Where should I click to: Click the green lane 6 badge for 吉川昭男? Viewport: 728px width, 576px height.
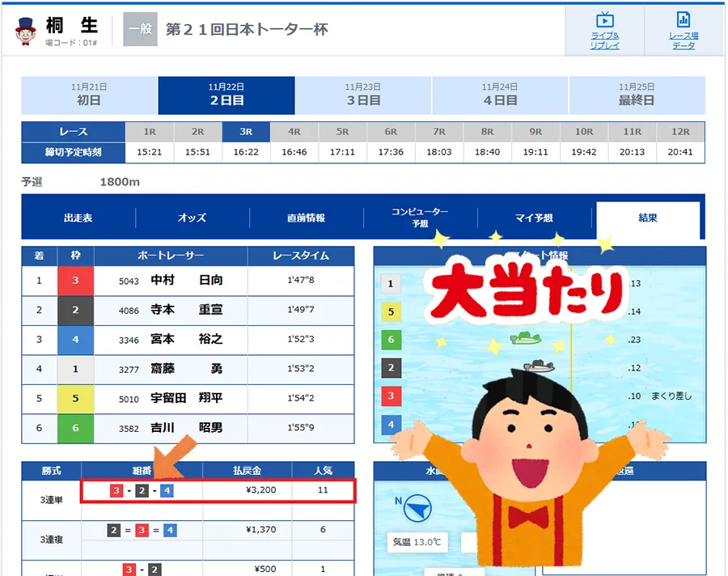pos(75,428)
